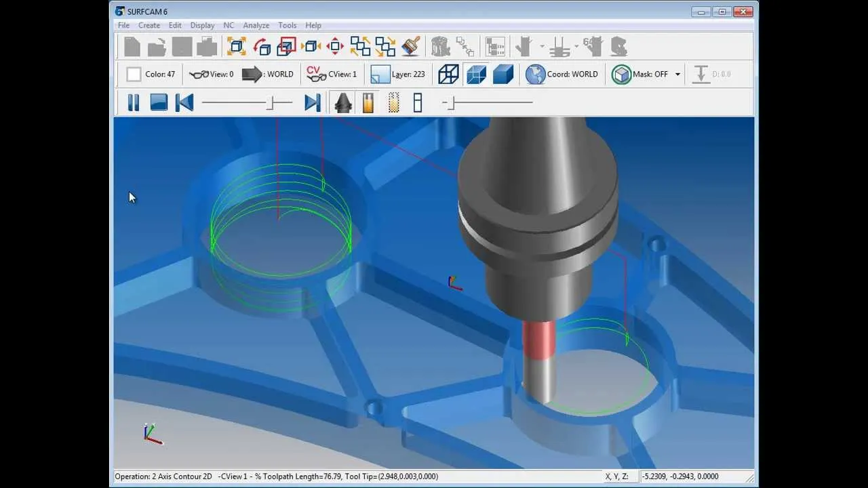868x488 pixels.
Task: Select the paintbrush repaint icon
Action: (x=410, y=46)
